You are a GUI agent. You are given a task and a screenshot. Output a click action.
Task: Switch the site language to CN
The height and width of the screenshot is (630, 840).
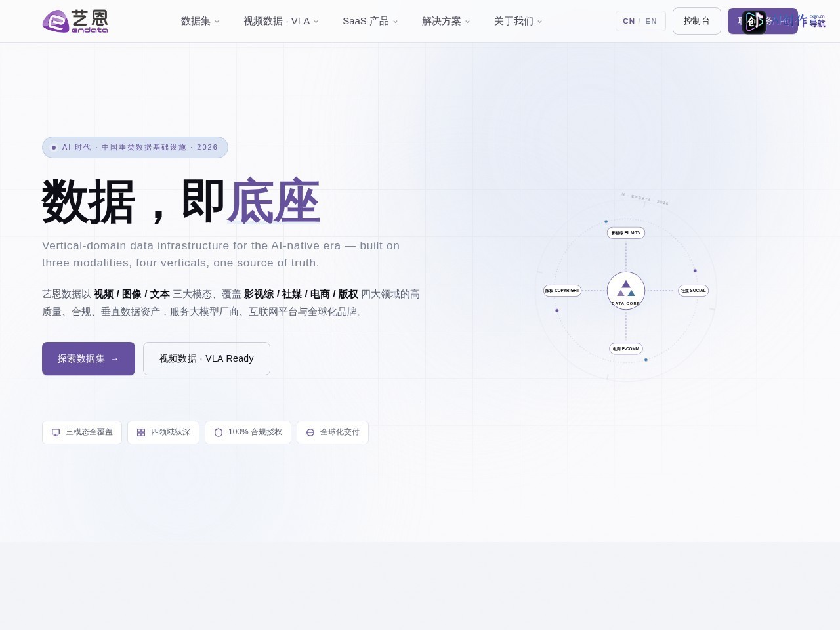[629, 21]
